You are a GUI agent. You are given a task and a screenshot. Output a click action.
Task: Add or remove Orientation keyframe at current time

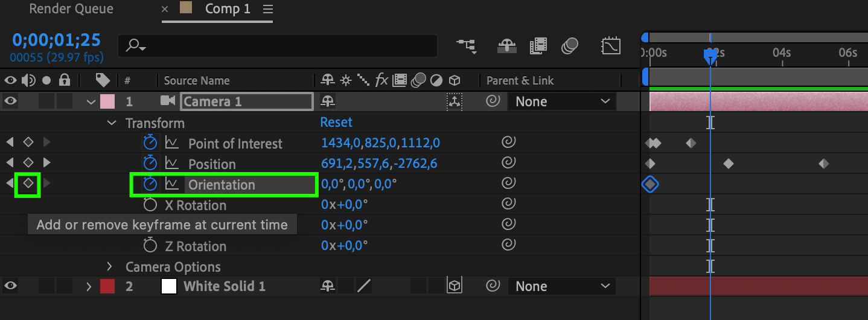28,184
